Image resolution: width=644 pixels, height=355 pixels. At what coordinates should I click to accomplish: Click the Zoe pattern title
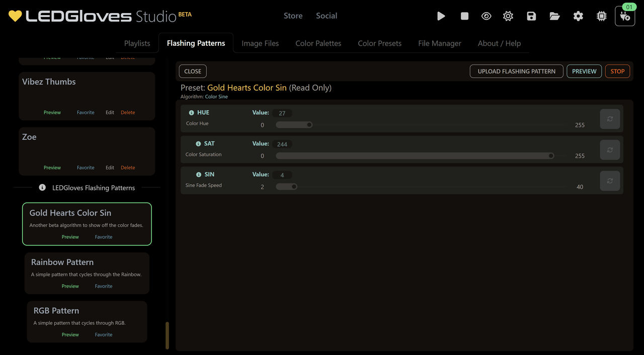[29, 136]
